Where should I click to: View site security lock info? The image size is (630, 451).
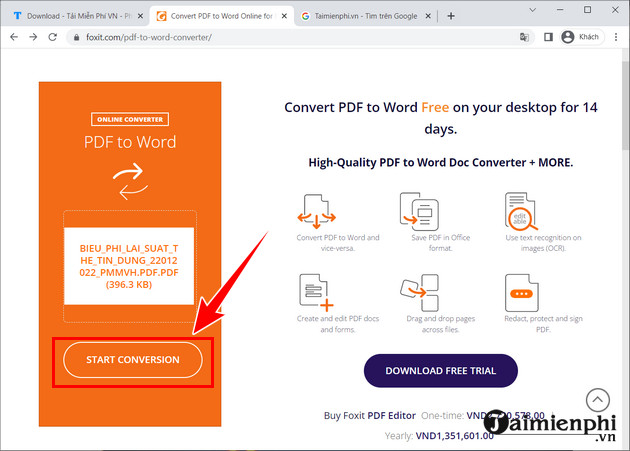(76, 37)
